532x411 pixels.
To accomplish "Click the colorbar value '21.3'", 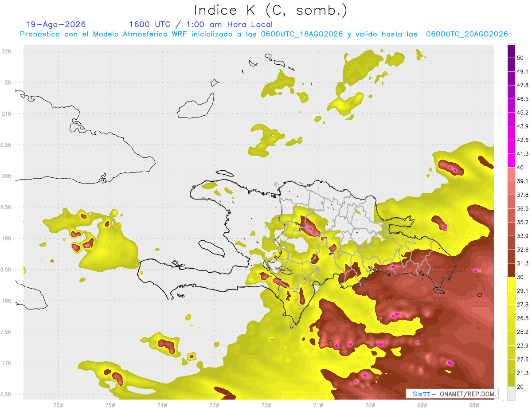I will coord(523,373).
